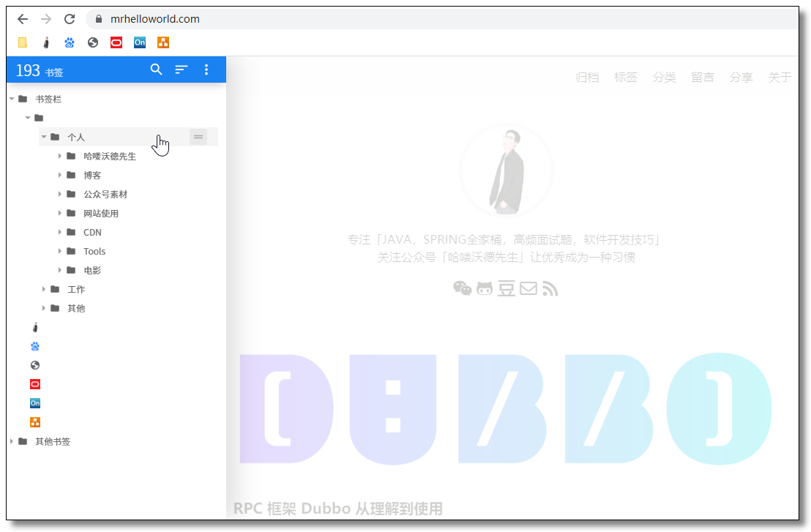
Task: Expand the 网站使用 folder
Action: coord(59,213)
